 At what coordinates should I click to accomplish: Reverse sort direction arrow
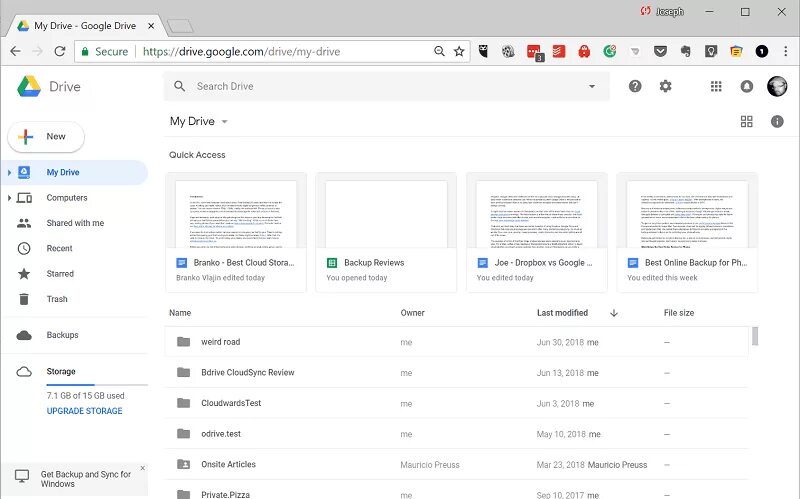(614, 313)
